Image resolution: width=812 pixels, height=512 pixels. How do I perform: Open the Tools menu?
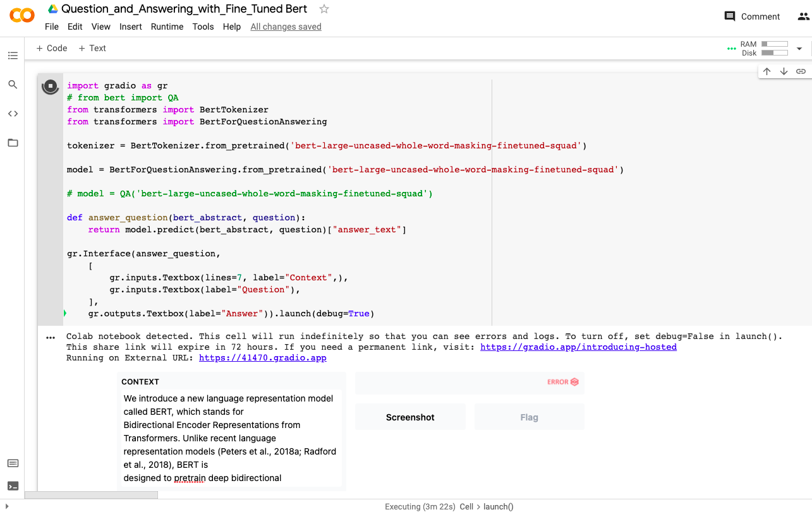tap(203, 27)
